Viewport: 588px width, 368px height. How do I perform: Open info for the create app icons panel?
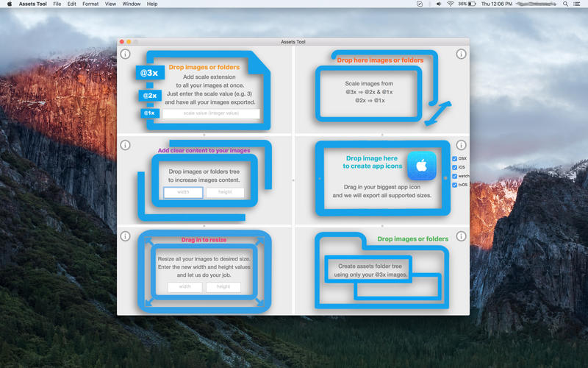click(x=461, y=145)
